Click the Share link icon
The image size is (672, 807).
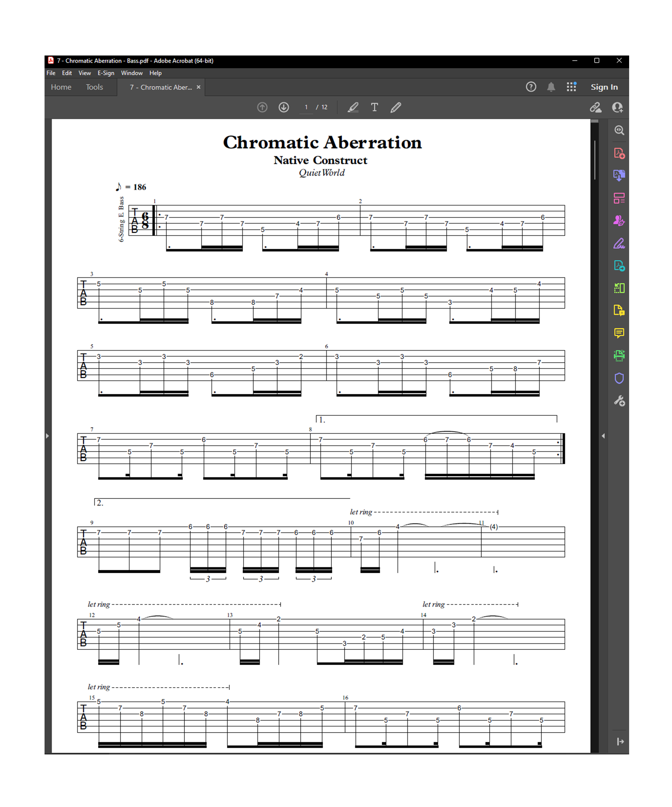tap(595, 108)
